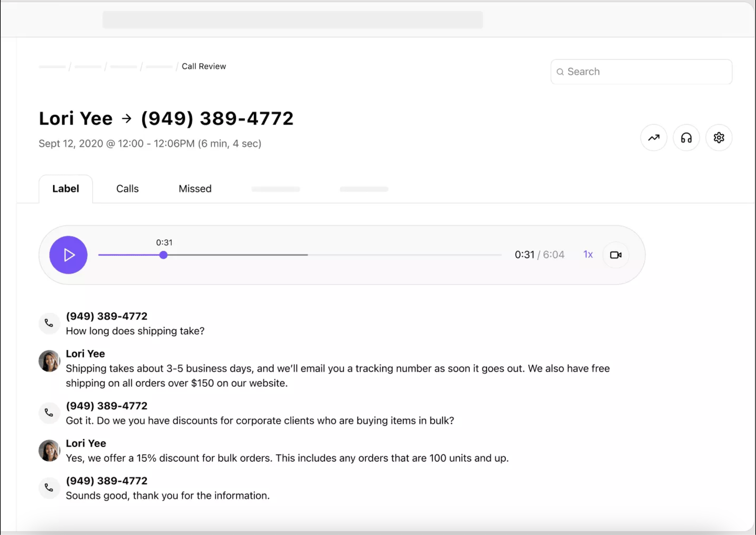Select the Label tab
Image resolution: width=756 pixels, height=535 pixels.
(x=66, y=189)
